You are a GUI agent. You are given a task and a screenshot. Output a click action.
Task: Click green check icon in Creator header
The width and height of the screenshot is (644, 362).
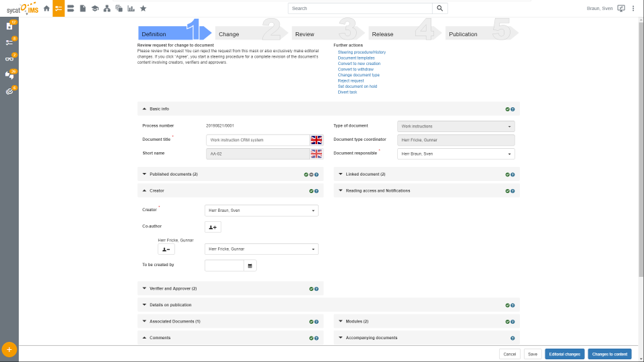[311, 191]
